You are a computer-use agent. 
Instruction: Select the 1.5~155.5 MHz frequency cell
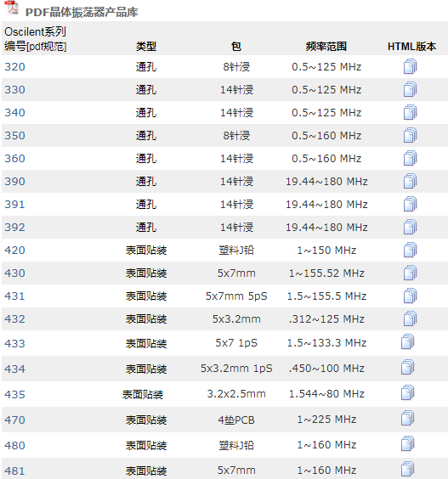point(326,296)
